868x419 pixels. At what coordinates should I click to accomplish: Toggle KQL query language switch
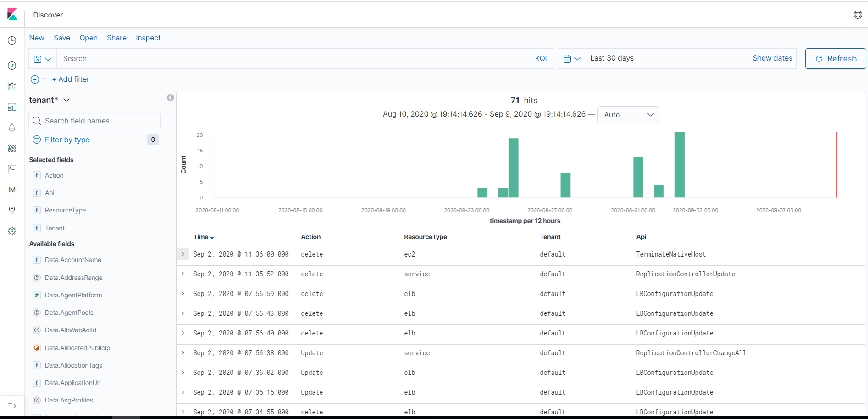pyautogui.click(x=542, y=59)
